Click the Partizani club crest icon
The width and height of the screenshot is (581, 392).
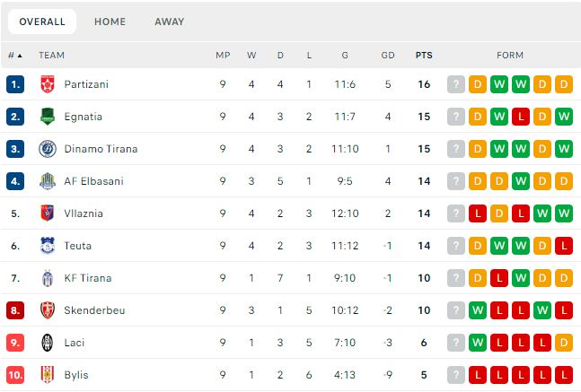tap(48, 84)
